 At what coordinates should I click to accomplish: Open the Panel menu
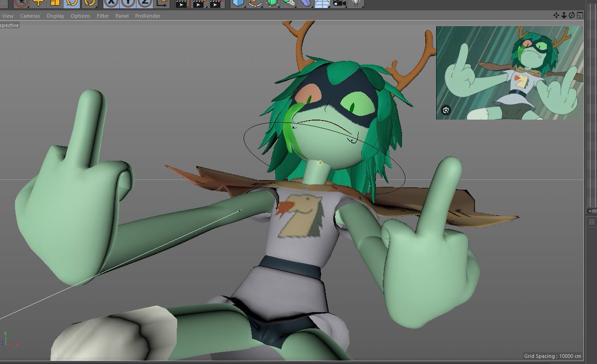coord(122,16)
